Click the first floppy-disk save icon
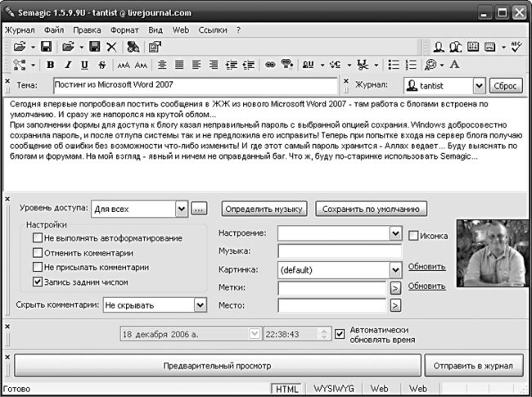 coord(46,47)
